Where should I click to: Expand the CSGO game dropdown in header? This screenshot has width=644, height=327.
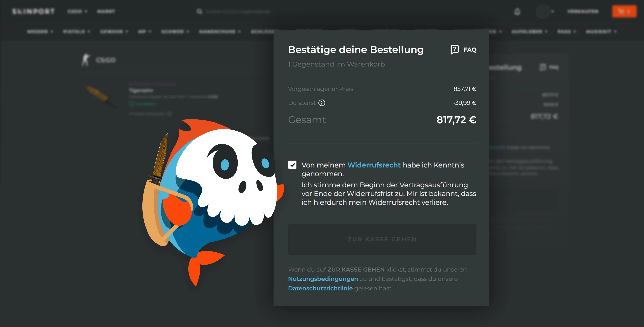(77, 11)
